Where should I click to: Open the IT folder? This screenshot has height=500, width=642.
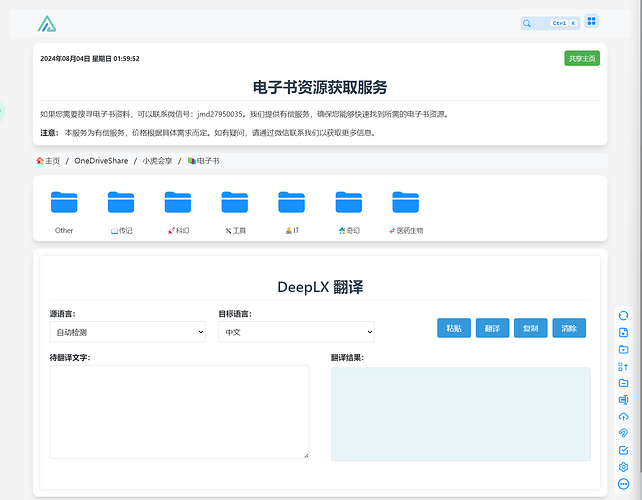(292, 211)
